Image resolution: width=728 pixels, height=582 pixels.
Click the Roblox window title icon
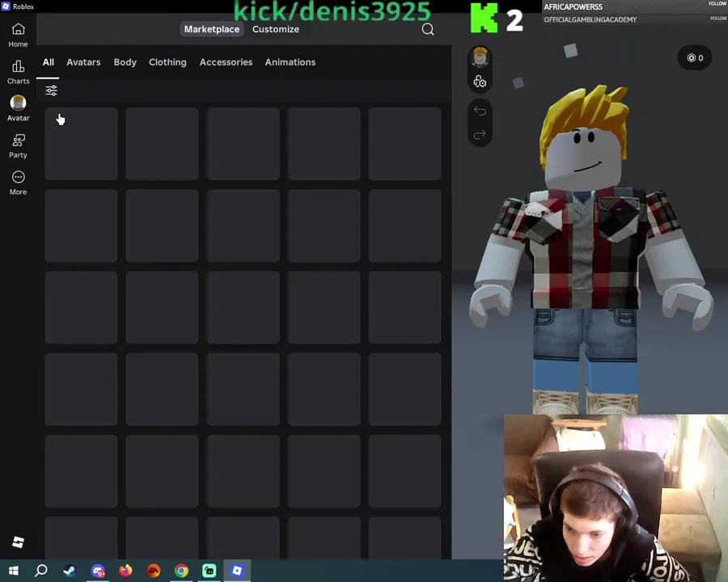coord(6,6)
